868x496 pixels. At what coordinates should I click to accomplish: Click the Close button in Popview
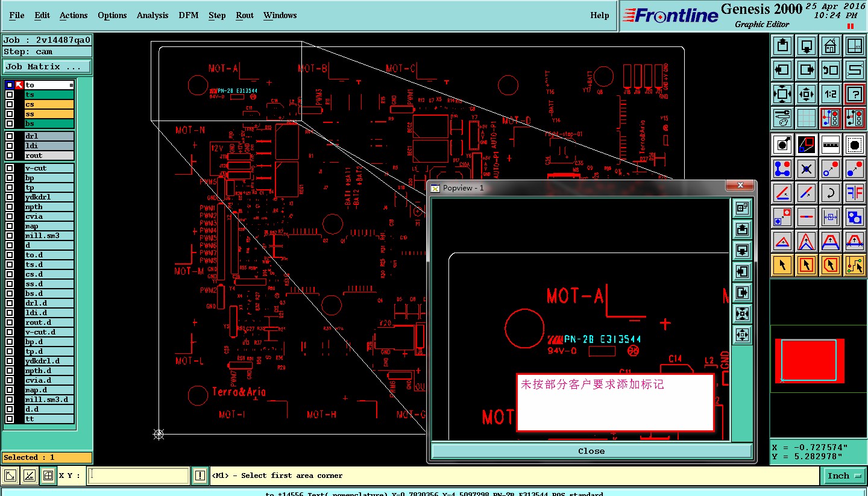tap(591, 451)
